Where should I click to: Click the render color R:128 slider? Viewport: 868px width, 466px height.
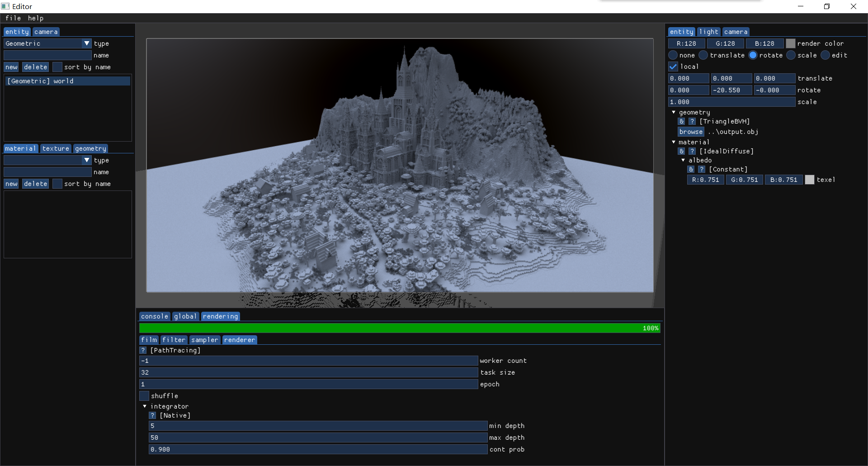coord(686,43)
